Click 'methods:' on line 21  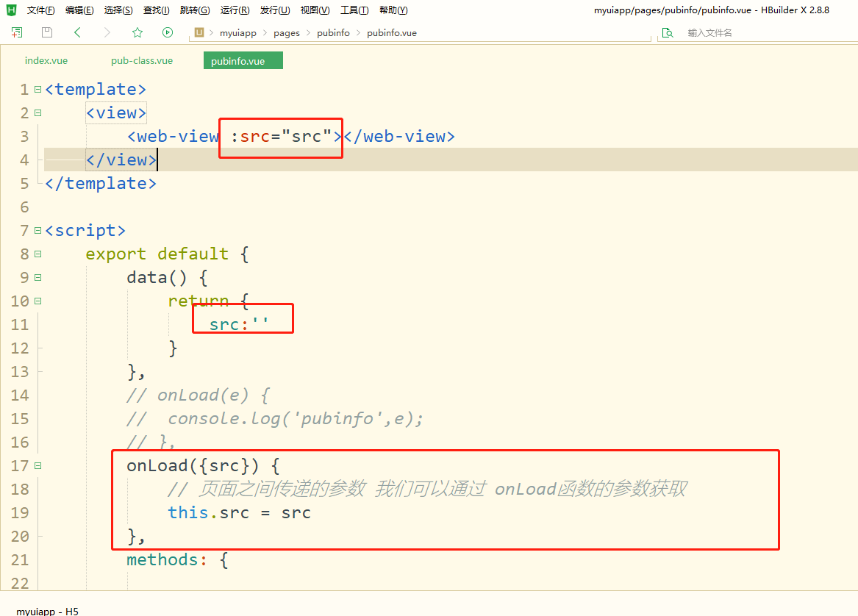(x=167, y=559)
